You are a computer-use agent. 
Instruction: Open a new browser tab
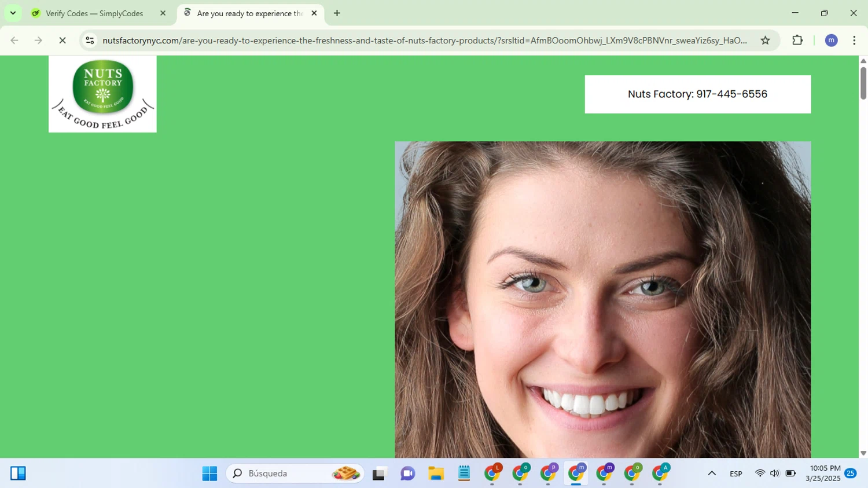click(x=337, y=13)
